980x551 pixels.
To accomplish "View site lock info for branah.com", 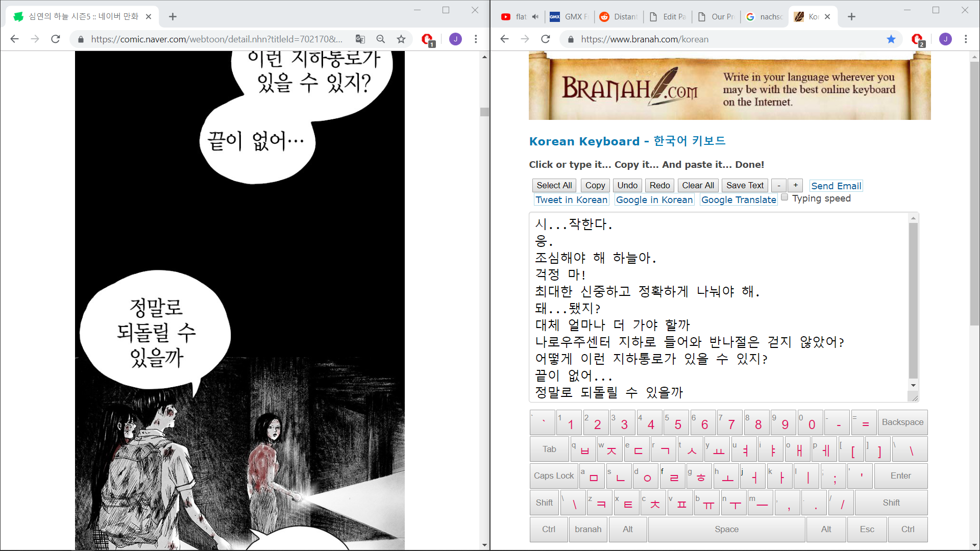I will pos(571,39).
